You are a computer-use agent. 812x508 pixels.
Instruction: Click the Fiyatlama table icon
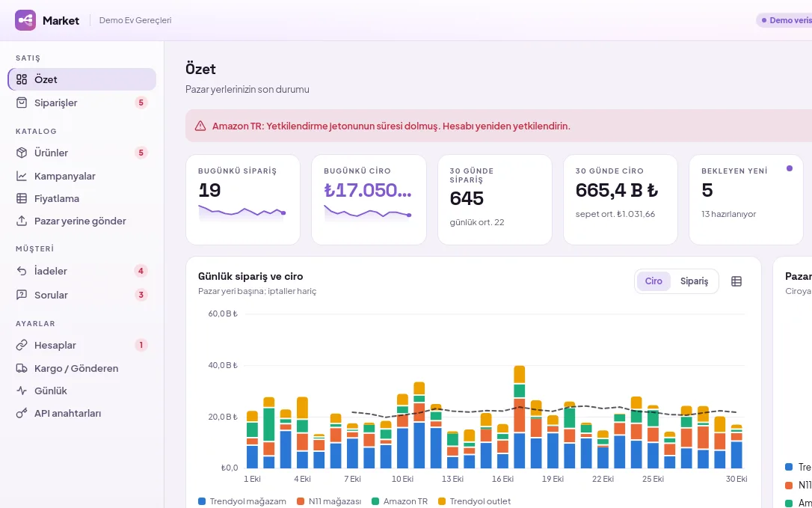[21, 198]
